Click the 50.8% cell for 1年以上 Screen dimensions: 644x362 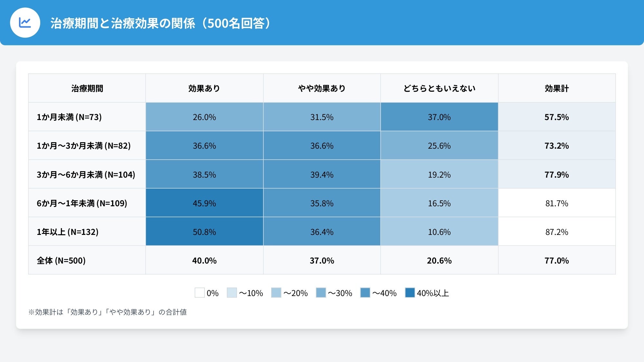(204, 232)
